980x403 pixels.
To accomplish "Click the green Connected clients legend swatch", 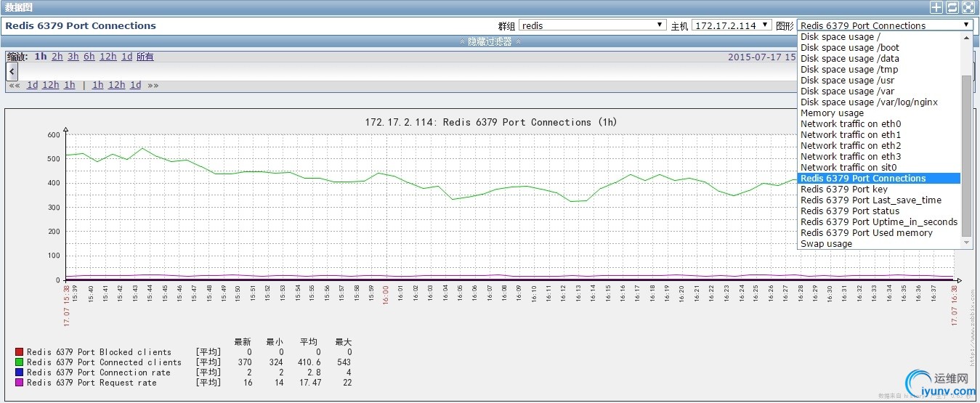I will pyautogui.click(x=20, y=362).
